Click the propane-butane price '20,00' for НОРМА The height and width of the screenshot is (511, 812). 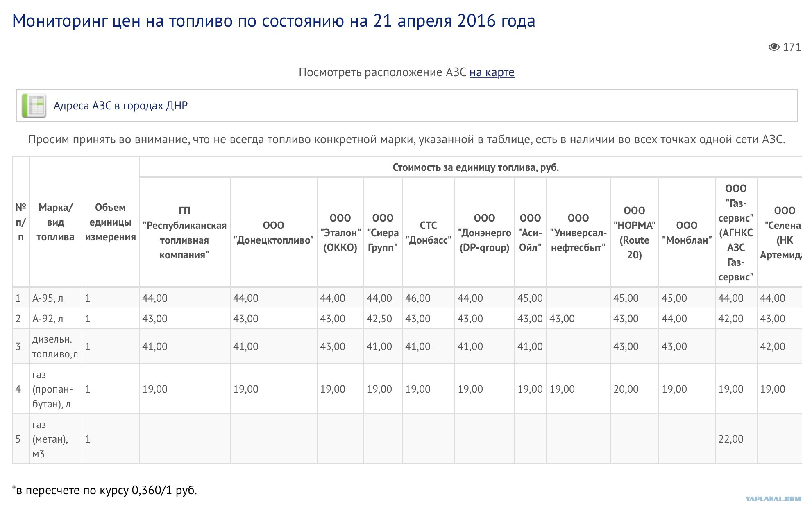click(626, 389)
